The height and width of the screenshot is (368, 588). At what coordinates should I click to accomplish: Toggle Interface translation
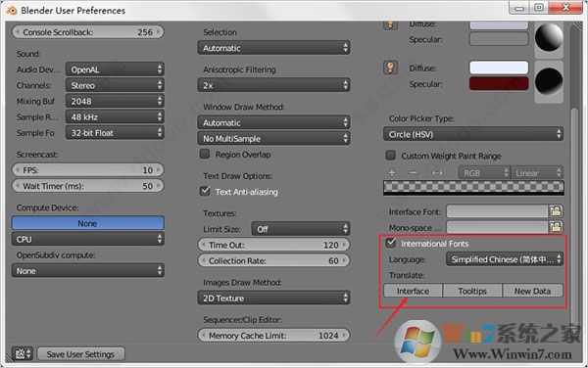tap(414, 291)
